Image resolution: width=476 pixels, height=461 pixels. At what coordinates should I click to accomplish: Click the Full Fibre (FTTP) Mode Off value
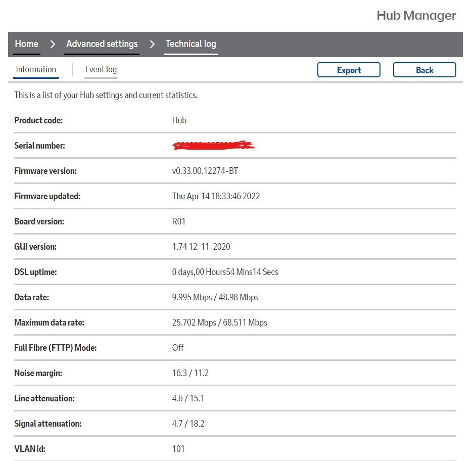coord(178,348)
